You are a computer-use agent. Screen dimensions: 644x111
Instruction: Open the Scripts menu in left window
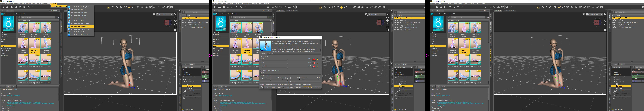click(x=48, y=4)
